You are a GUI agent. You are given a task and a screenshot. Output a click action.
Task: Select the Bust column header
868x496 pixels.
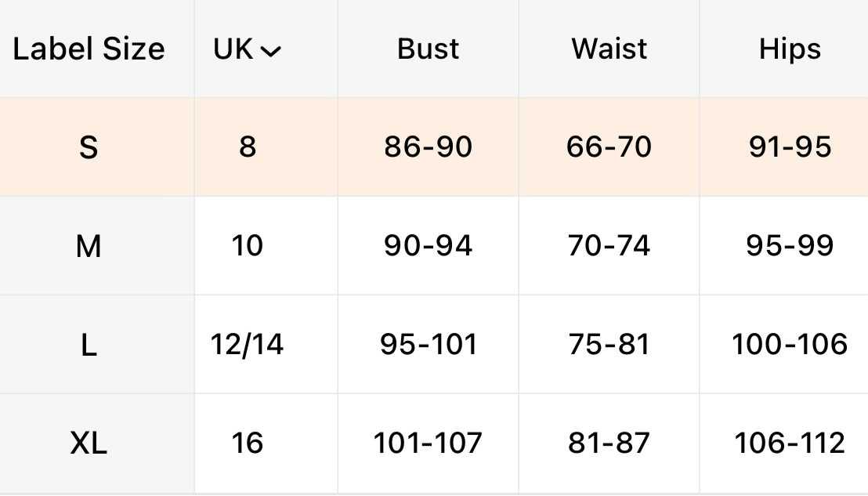click(x=429, y=49)
